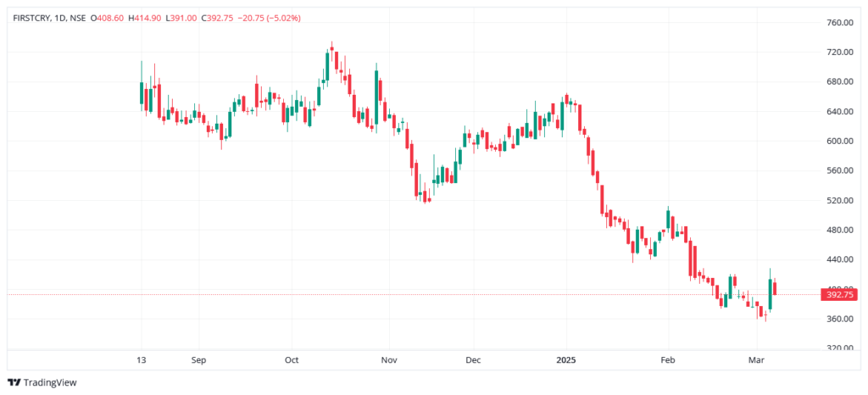Viewport: 868px width, 395px height.
Task: Click the Mar time axis marker
Action: tap(758, 359)
